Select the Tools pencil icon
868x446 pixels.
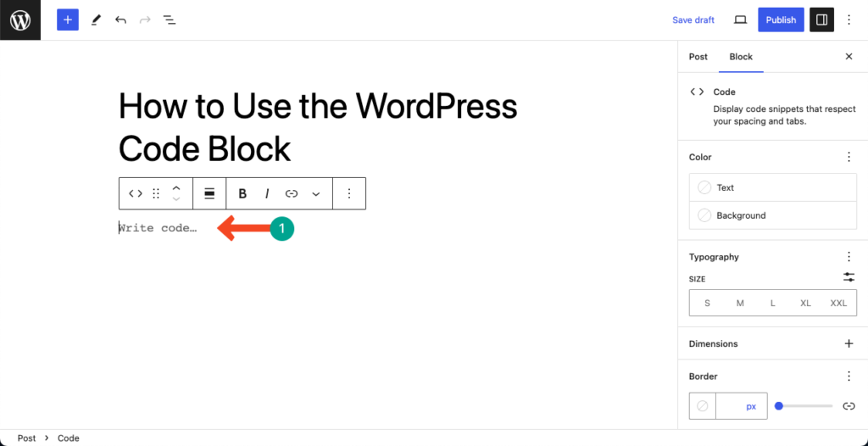pos(96,20)
